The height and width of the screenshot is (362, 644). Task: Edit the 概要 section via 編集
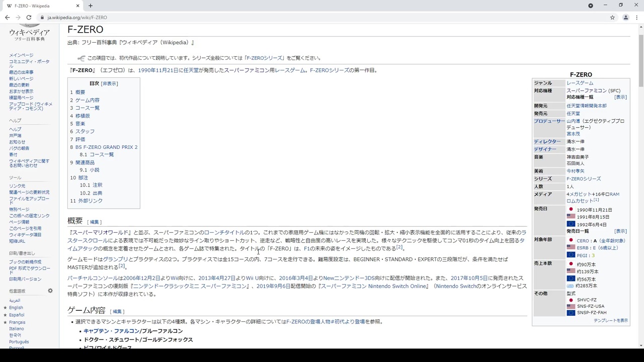[94, 221]
